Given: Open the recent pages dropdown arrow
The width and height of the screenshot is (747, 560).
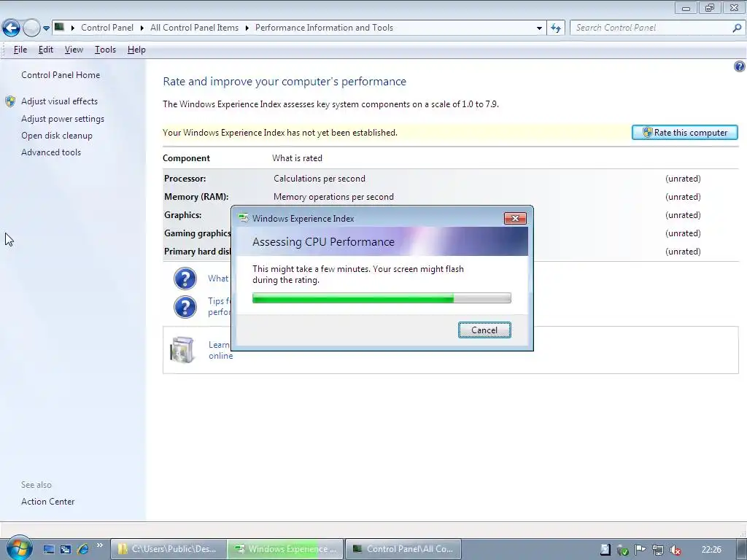Looking at the screenshot, I should click(x=46, y=28).
